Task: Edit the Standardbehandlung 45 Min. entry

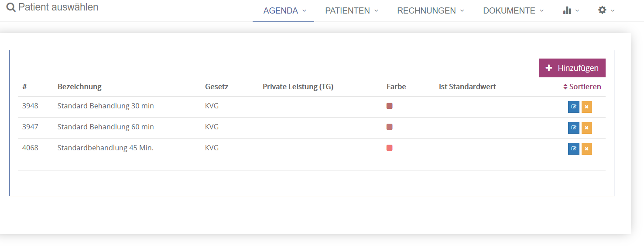Action: click(573, 149)
